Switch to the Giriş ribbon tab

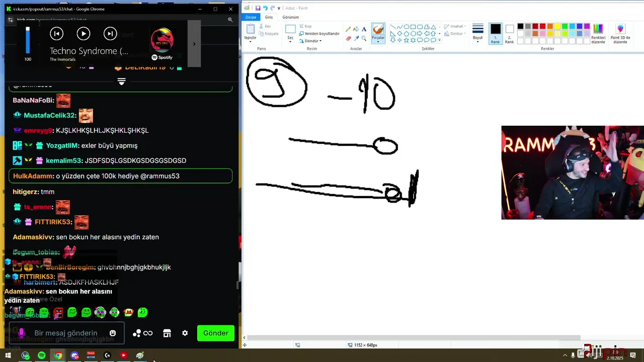(x=269, y=17)
